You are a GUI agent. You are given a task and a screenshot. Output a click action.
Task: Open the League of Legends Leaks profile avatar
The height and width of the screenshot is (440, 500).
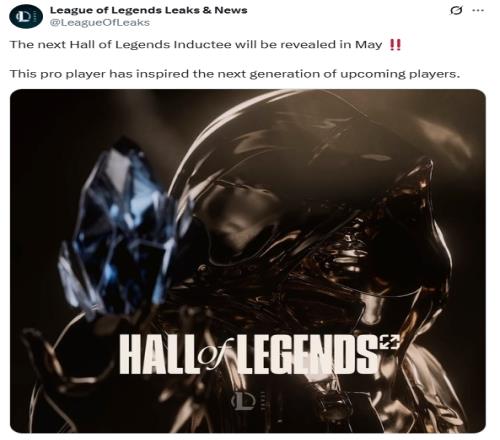coord(26,16)
